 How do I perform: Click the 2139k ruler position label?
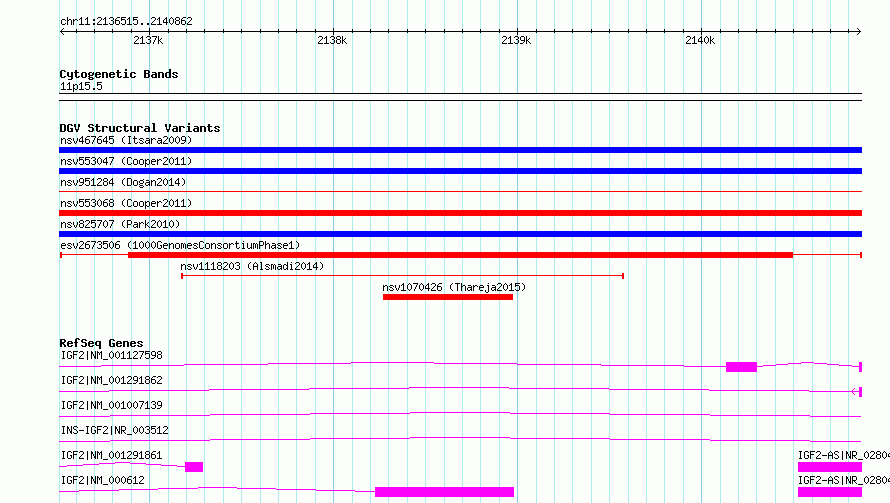coord(516,40)
